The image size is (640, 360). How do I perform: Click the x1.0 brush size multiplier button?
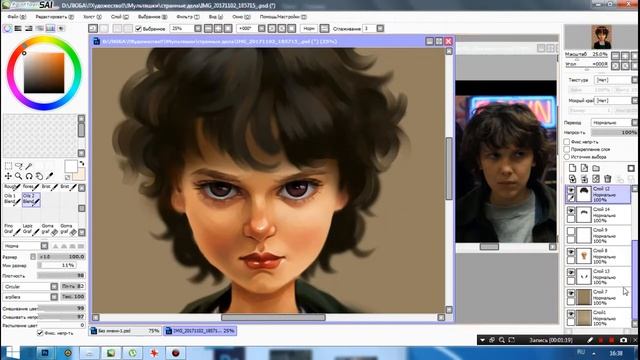44,257
